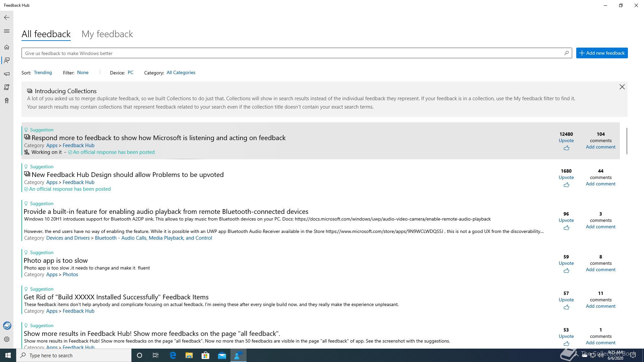Upvote the Bluetooth audio playback suggestion
The height and width of the screenshot is (362, 644).
click(566, 220)
